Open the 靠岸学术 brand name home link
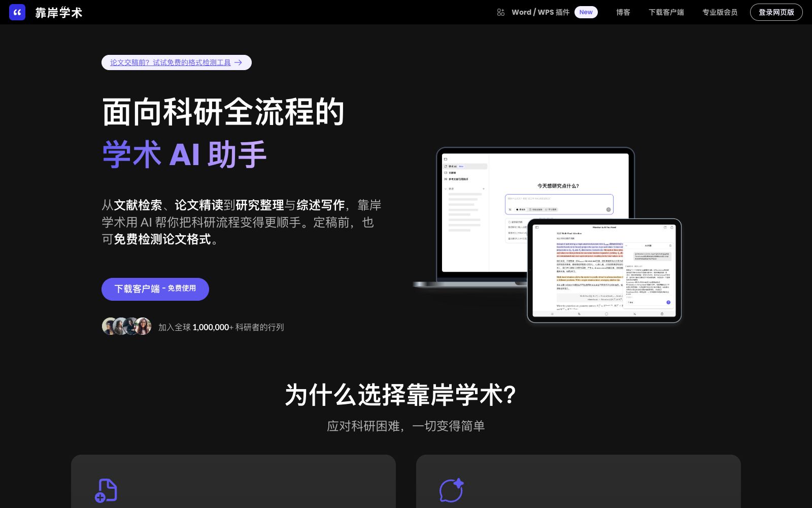This screenshot has height=508, width=812. click(59, 13)
